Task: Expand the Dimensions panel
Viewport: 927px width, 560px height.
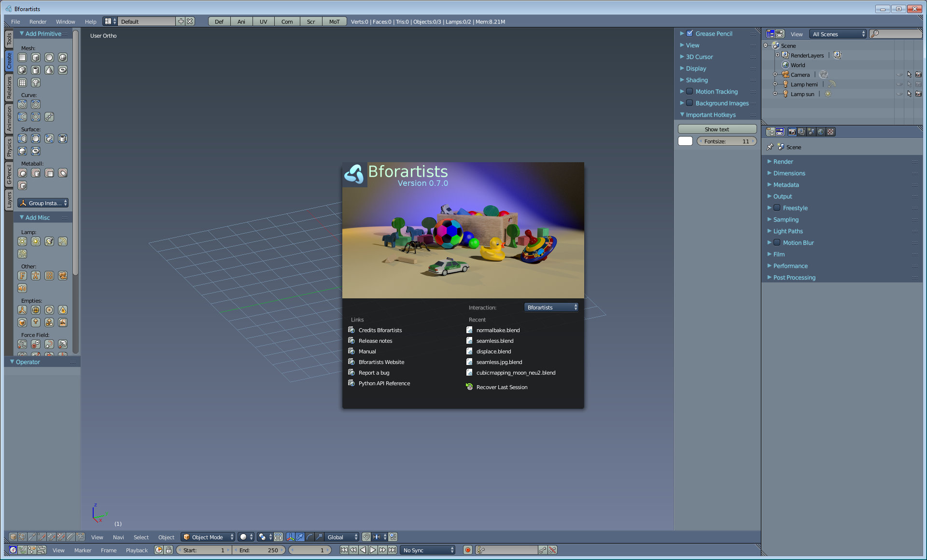Action: pyautogui.click(x=789, y=173)
